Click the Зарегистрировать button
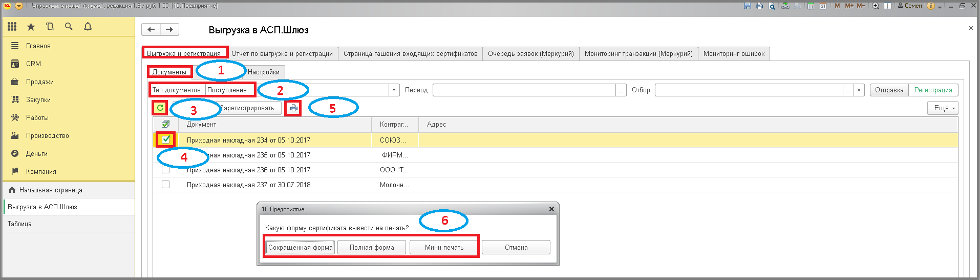Screen dimensions: 980x280 (x=247, y=108)
